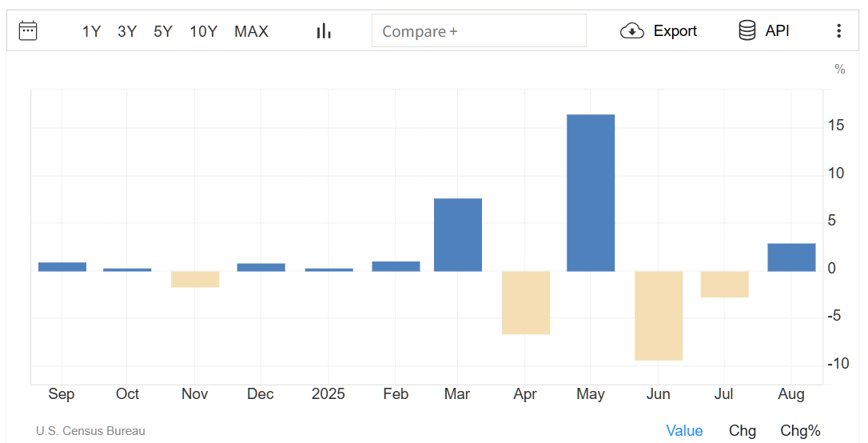The height and width of the screenshot is (443, 868).
Task: Switch to the 5Y time range
Action: click(x=163, y=32)
